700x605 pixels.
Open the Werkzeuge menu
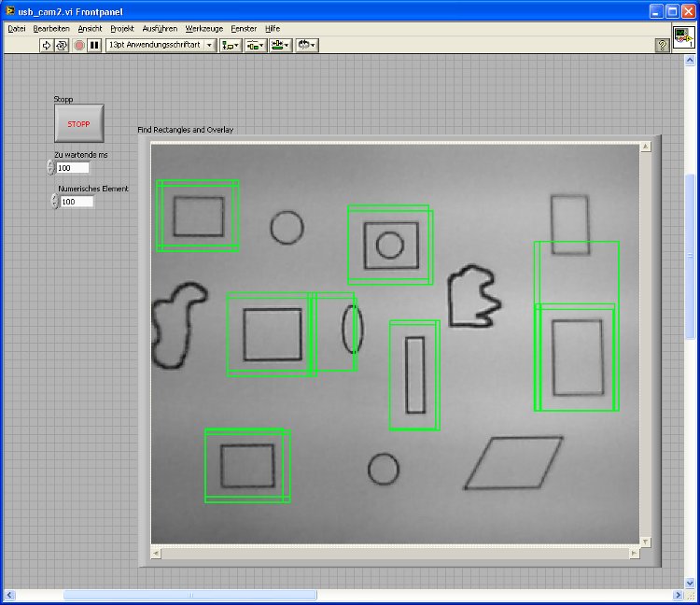tap(204, 29)
